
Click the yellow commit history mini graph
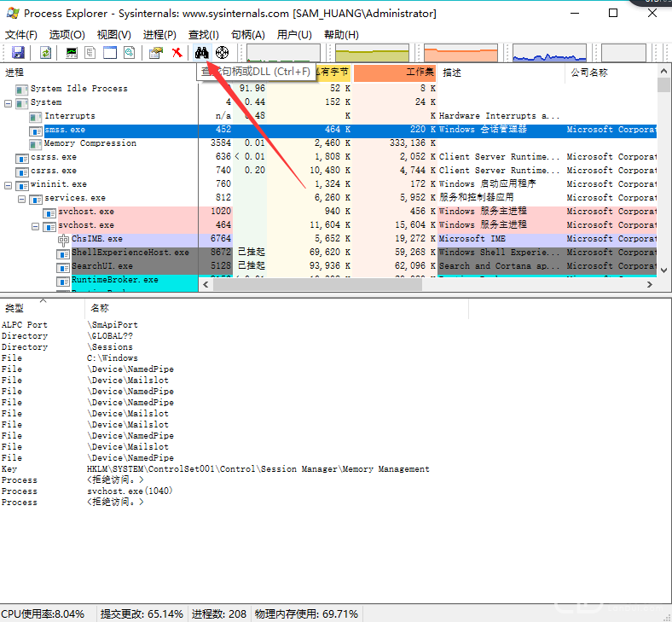click(x=372, y=53)
